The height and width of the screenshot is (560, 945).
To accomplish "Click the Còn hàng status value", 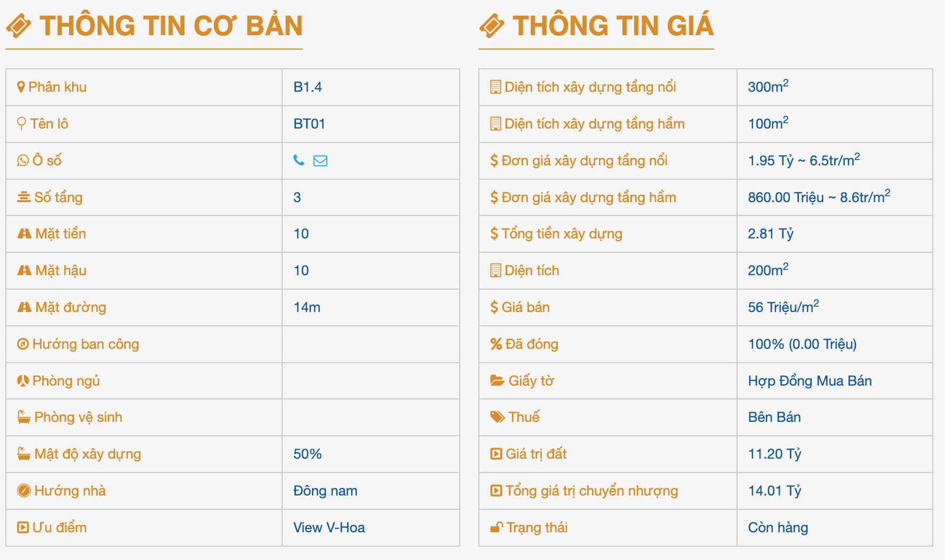I will [x=778, y=527].
